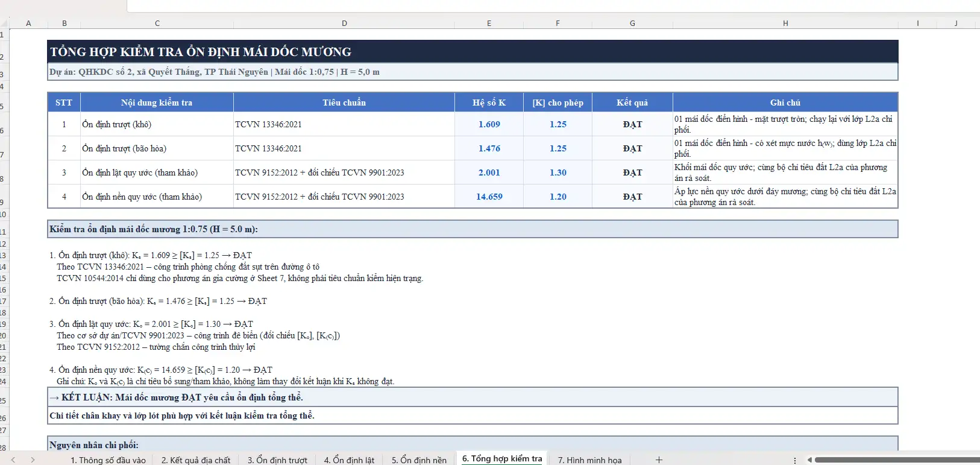Select column C header
980x465 pixels.
pyautogui.click(x=157, y=24)
